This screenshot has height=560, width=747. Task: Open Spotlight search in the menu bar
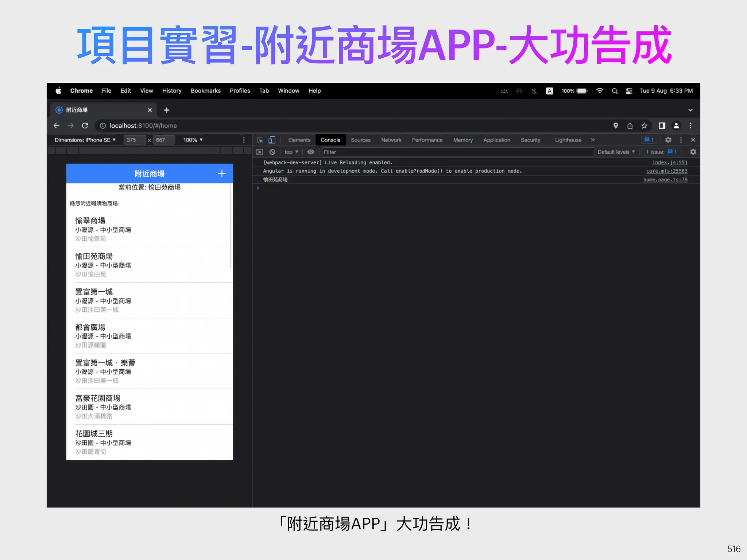[x=615, y=91]
